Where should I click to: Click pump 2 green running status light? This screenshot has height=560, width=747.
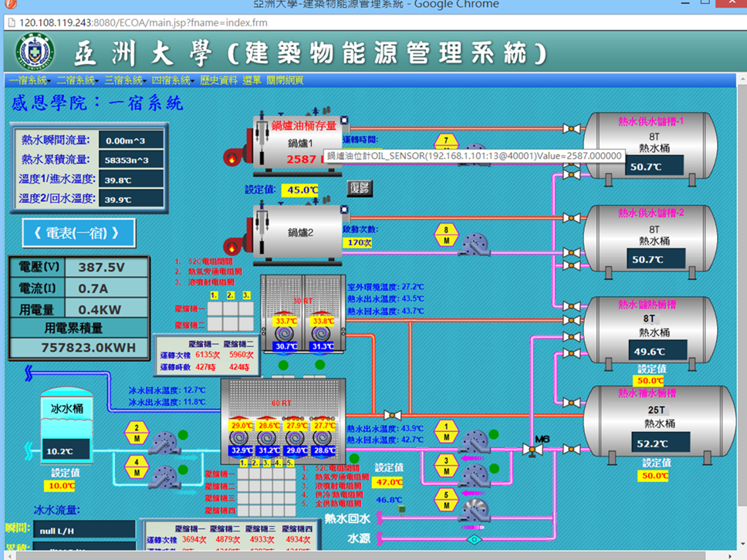coord(183,435)
